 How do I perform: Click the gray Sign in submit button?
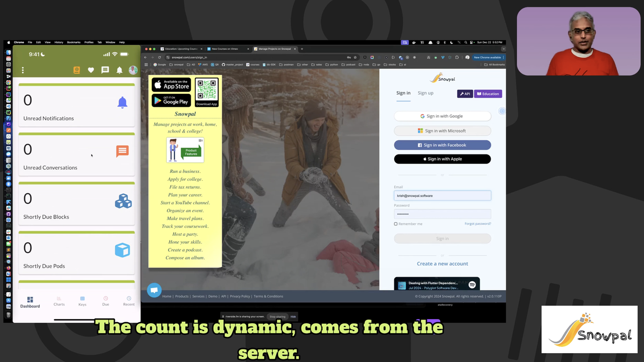442,238
